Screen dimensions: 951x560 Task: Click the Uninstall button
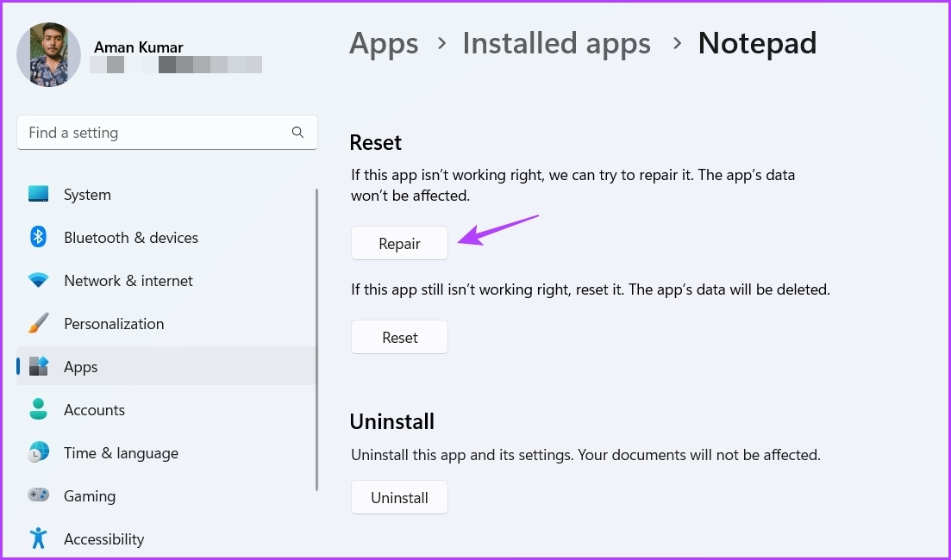pos(399,497)
